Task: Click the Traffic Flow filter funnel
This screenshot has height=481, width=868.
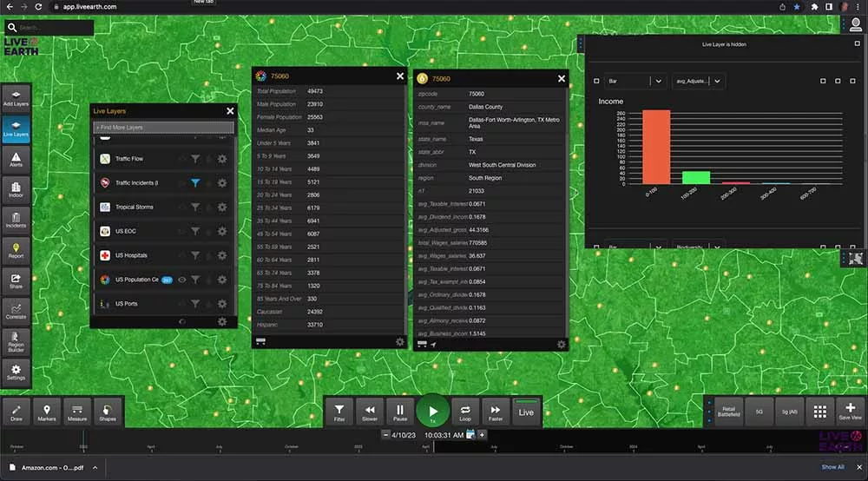Action: (x=195, y=159)
